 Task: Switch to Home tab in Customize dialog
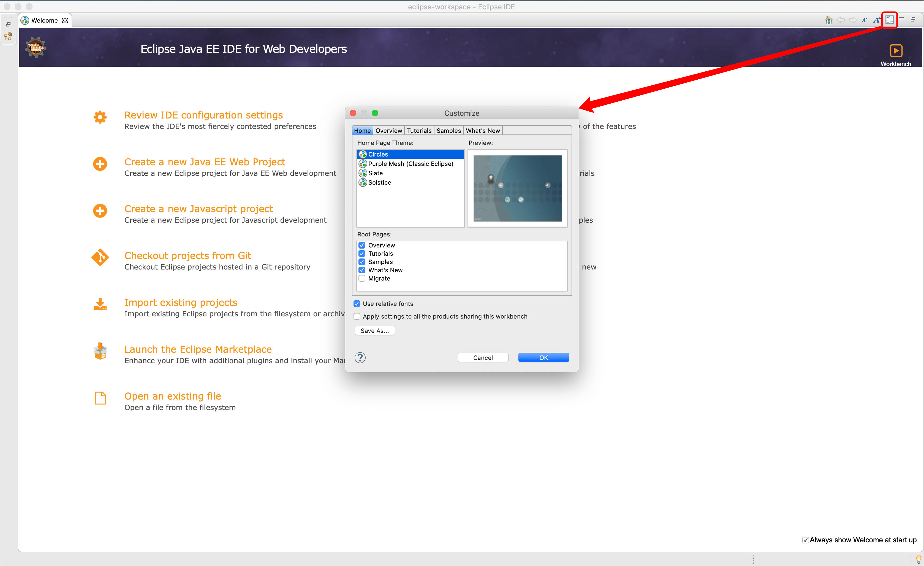(362, 131)
